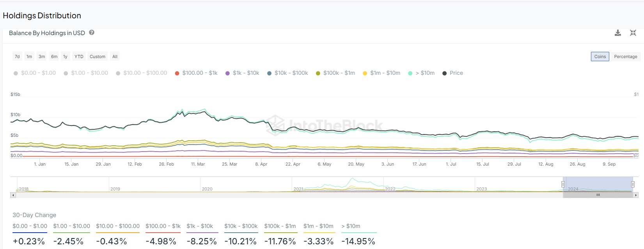Toggle the Price legend series
This screenshot has height=249, width=644.
(x=452, y=73)
